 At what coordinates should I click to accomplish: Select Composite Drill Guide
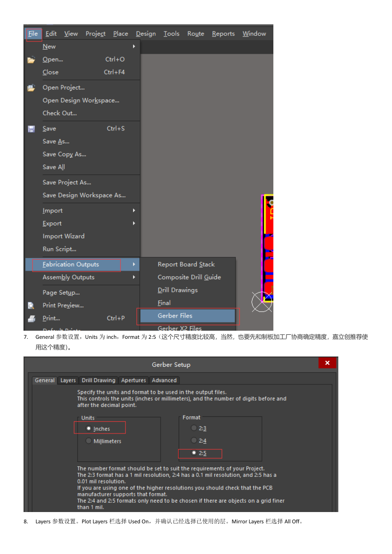(x=188, y=277)
